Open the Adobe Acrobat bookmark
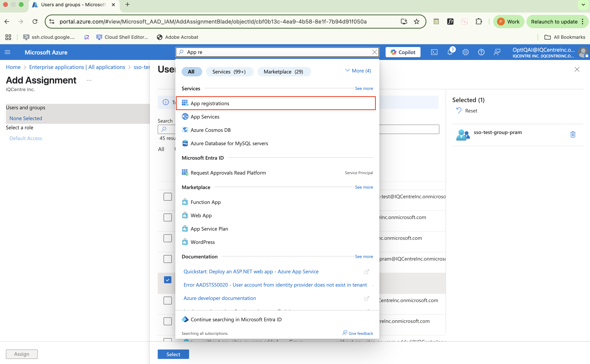Screen dimensions: 590x364 pos(177,37)
